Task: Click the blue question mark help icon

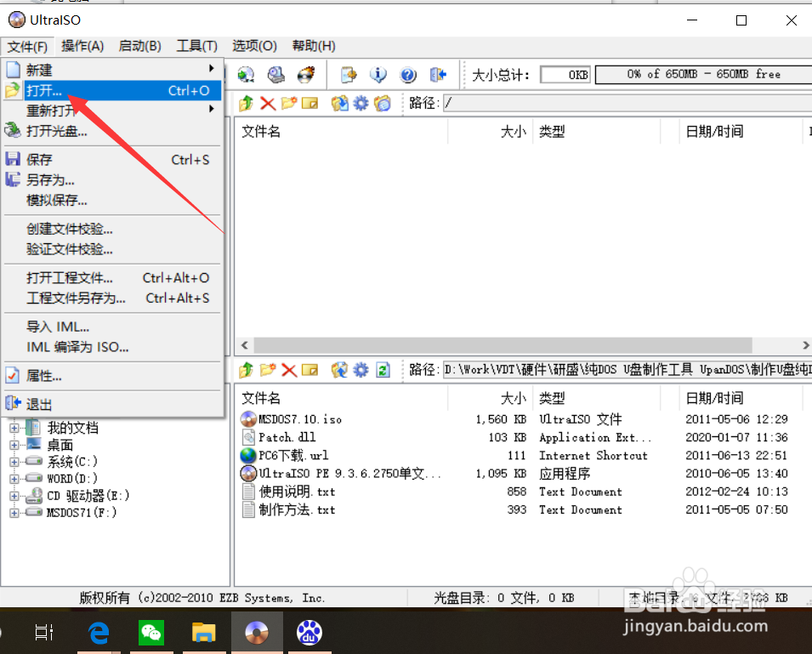Action: click(x=408, y=75)
